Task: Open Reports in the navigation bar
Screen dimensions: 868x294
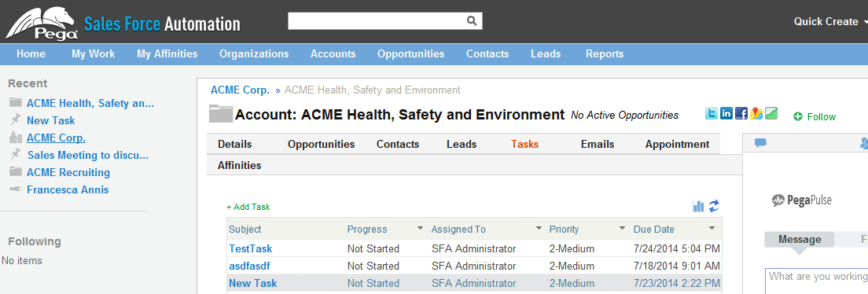Action: (x=605, y=53)
